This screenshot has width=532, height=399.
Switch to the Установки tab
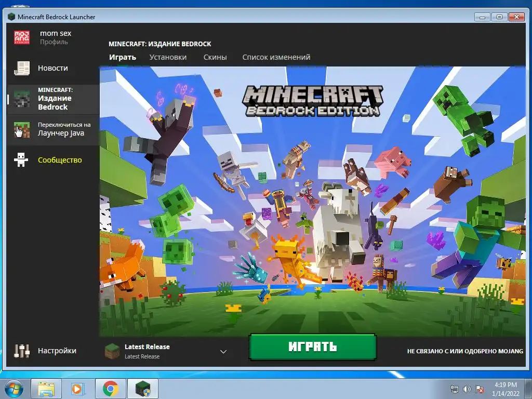168,57
